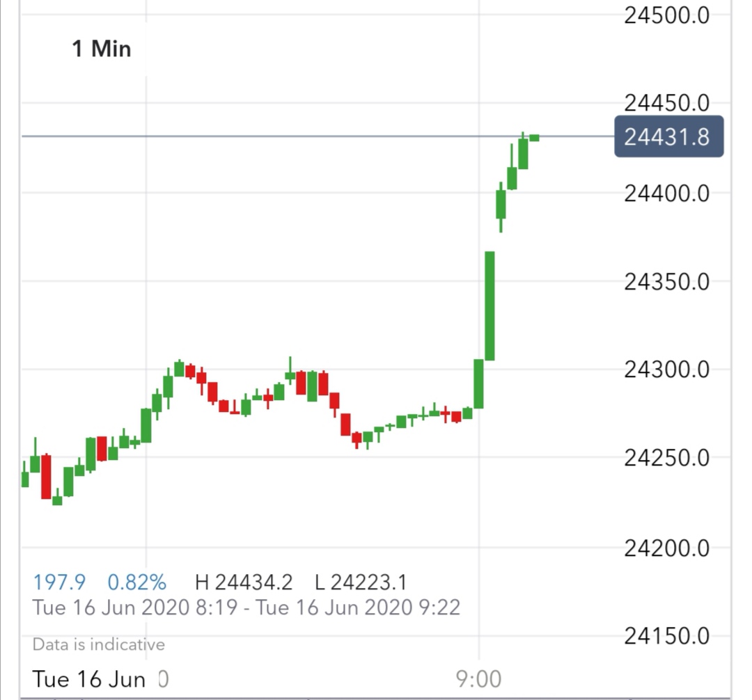Click the 24350.0 price axis label
The image size is (752, 700).
tap(666, 282)
